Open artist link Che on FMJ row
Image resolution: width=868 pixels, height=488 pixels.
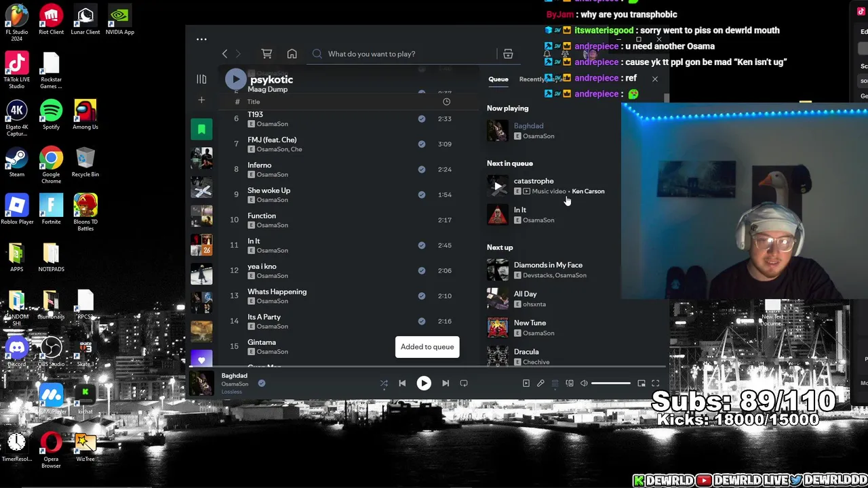click(297, 149)
